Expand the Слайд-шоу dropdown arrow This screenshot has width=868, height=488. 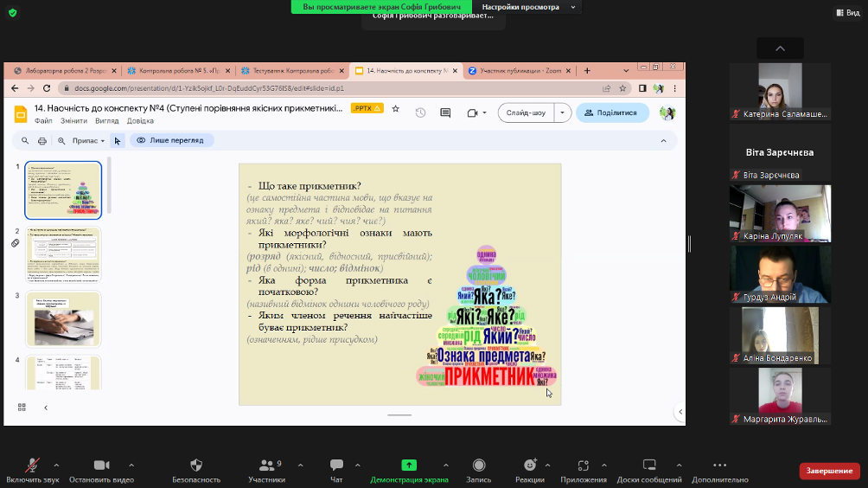(564, 112)
